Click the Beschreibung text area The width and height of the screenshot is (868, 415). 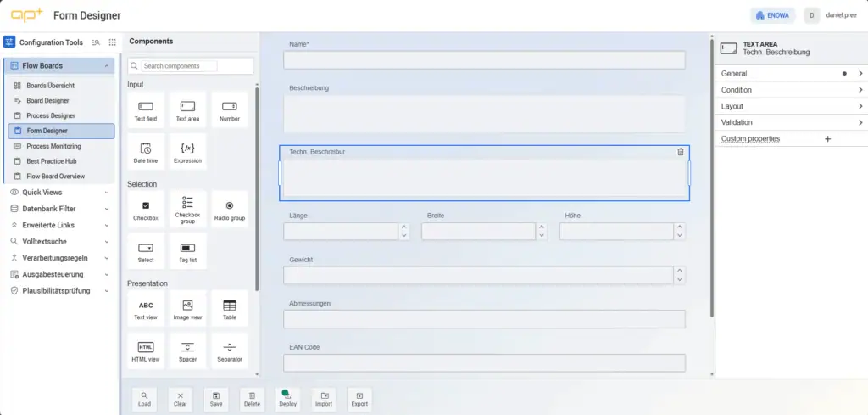(484, 114)
